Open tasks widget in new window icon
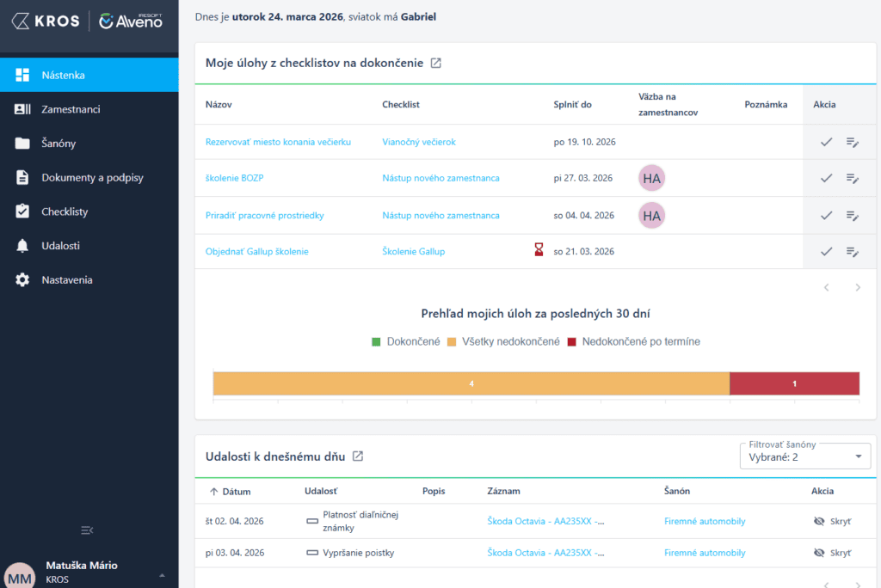Screen dimensions: 881x588 point(436,63)
